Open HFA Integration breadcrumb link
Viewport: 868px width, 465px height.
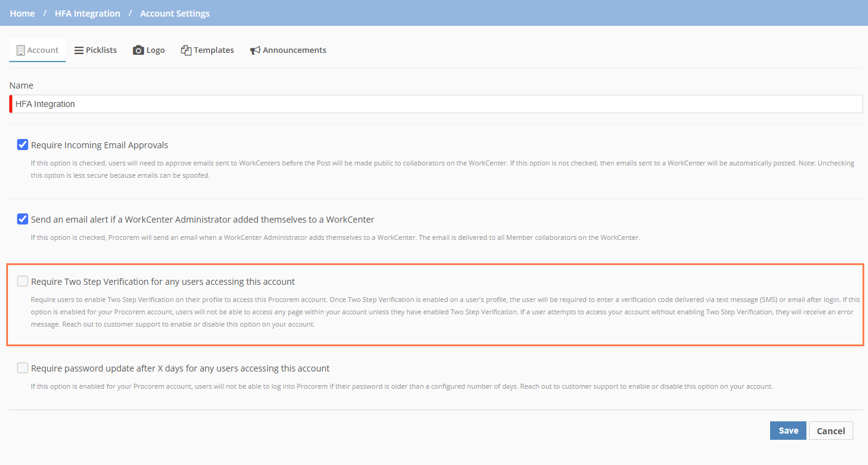click(87, 13)
